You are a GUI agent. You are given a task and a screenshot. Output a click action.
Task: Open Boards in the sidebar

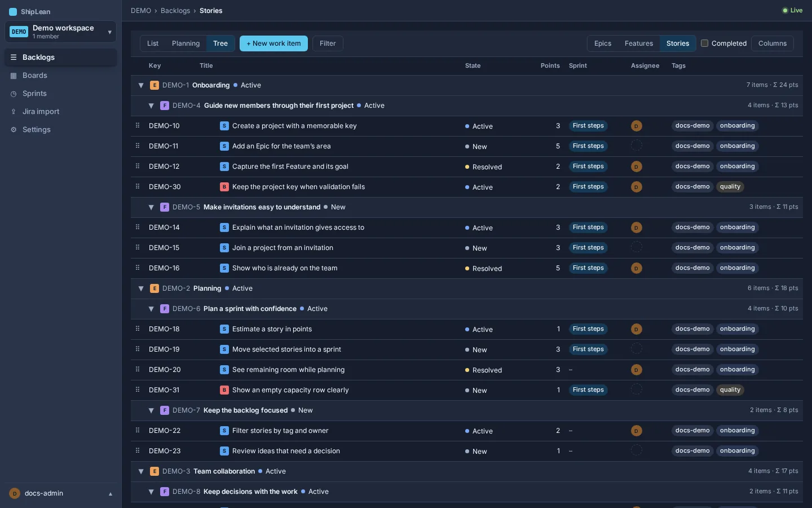[61, 76]
